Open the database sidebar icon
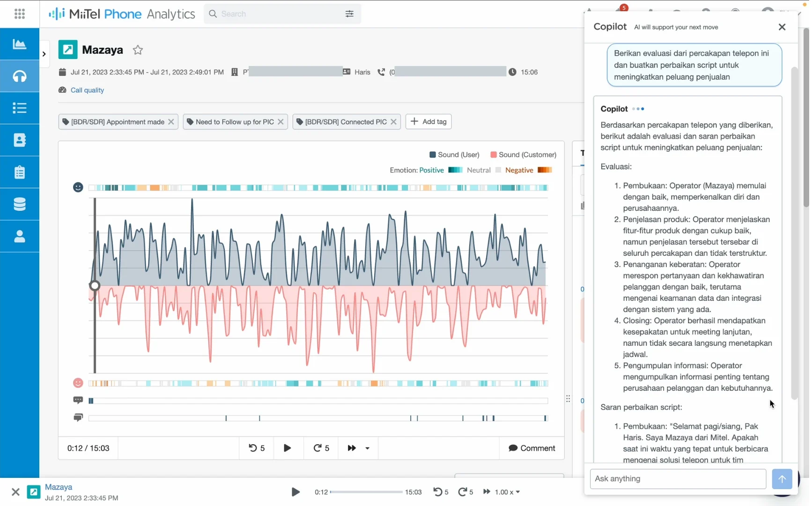Viewport: 812px width, 506px height. (20, 204)
